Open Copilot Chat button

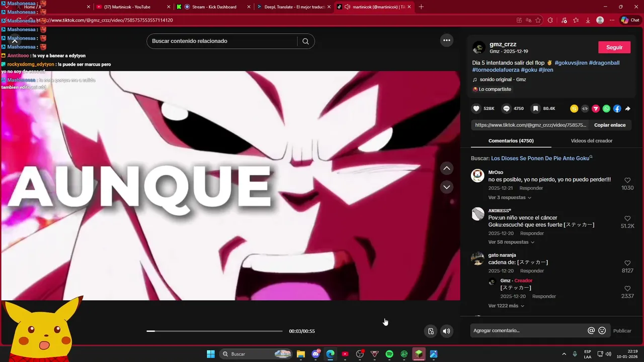click(630, 20)
